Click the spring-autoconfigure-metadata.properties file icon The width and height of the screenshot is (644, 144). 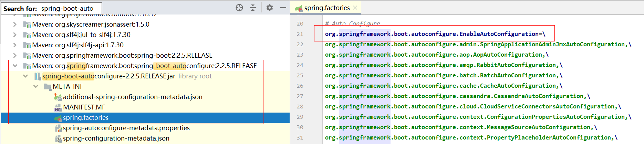click(x=58, y=128)
